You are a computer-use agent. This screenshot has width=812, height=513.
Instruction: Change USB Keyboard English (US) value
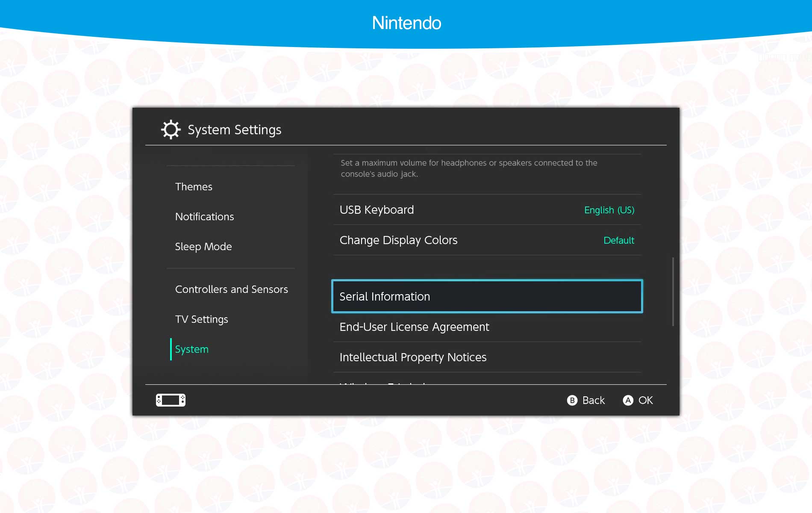point(609,210)
